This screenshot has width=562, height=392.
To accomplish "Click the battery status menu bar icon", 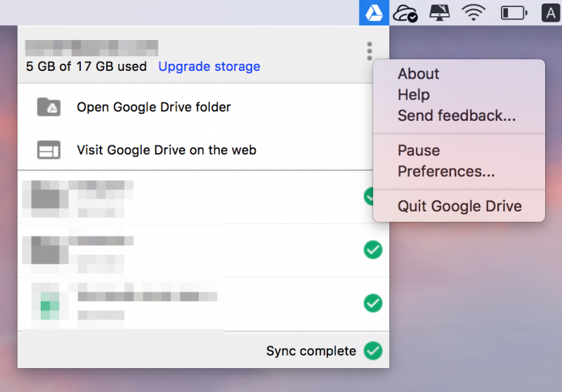I will coord(514,13).
